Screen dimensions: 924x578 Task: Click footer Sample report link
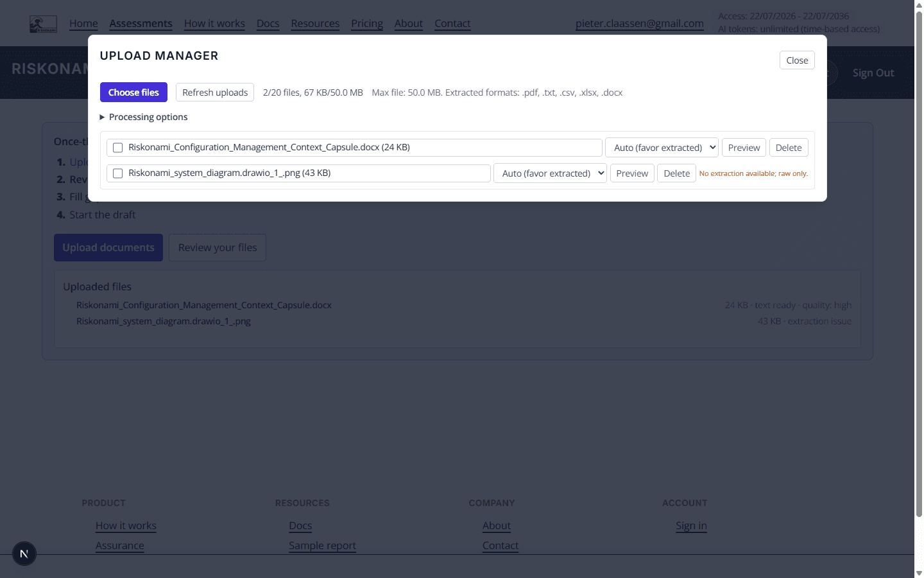point(322,546)
